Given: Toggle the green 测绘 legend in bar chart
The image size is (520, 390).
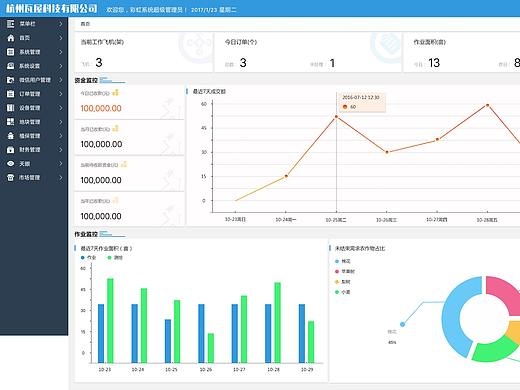Looking at the screenshot, I should pyautogui.click(x=115, y=258).
